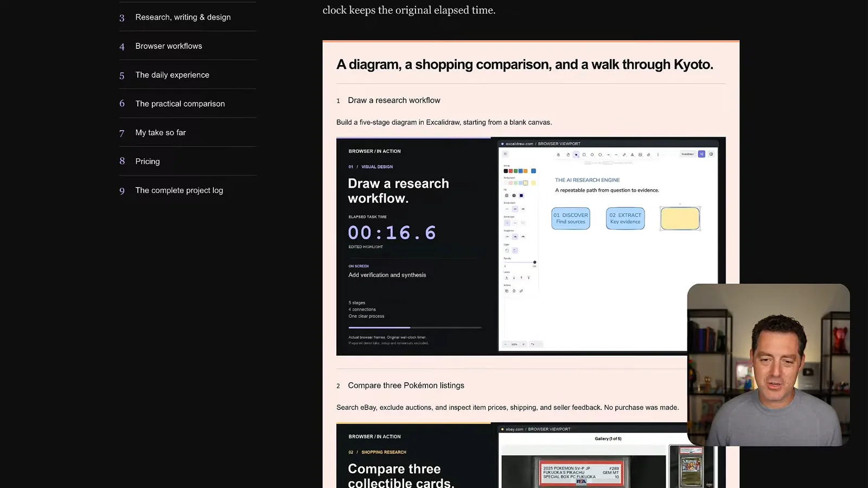Select the empty yellow rectangle on canvas

[x=680, y=219]
